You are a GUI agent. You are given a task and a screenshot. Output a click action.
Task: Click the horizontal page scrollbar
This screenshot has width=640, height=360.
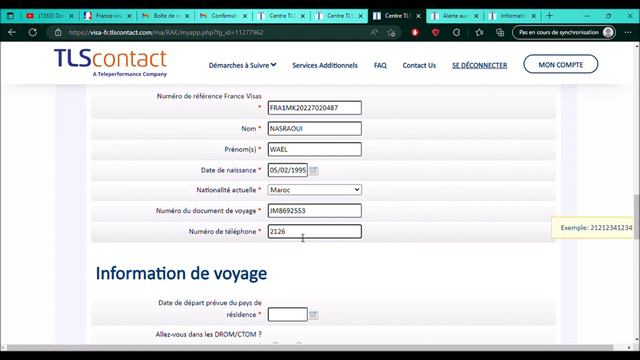coord(310,348)
